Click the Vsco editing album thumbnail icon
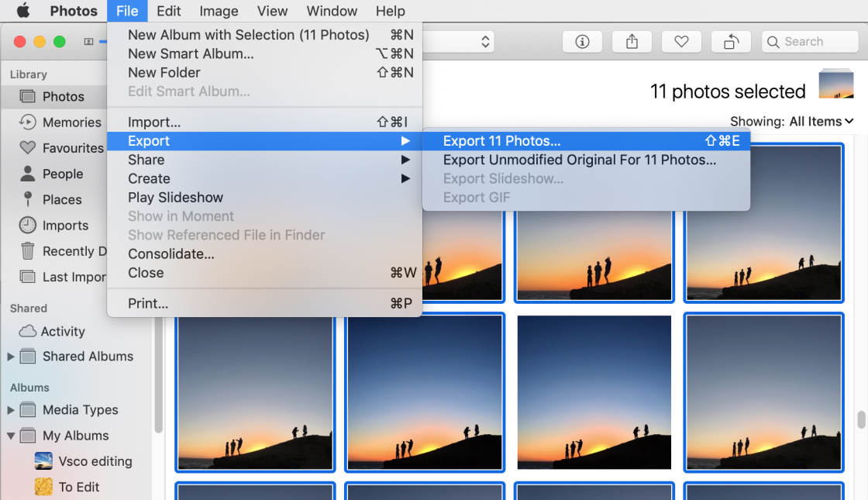Screen dimensions: 868x500 click(43, 460)
